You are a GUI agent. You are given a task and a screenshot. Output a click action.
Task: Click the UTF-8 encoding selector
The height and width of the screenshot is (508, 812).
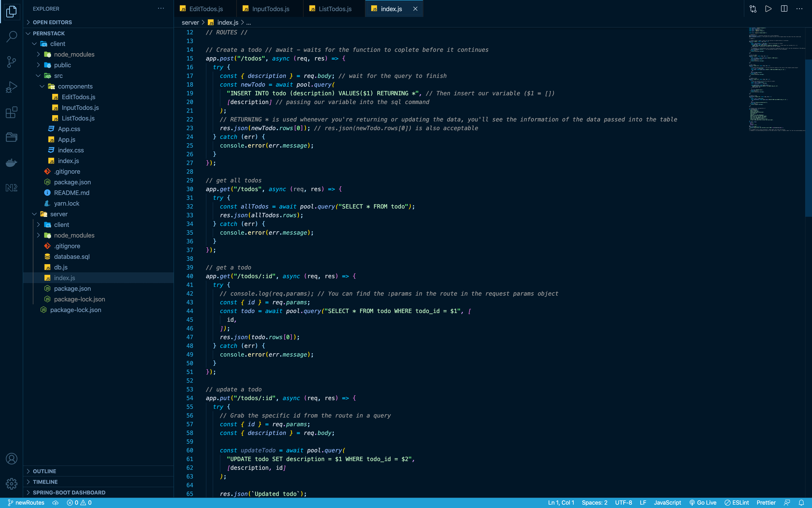pos(623,503)
